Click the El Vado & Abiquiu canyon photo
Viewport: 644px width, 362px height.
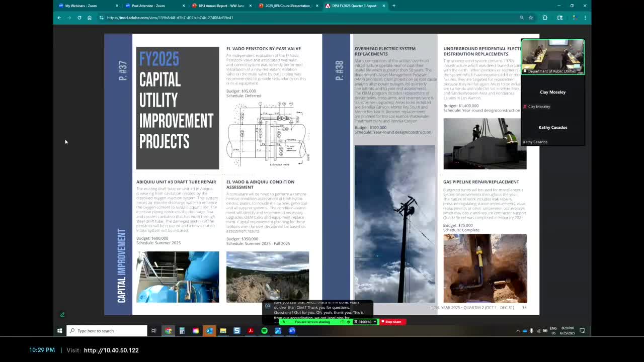(x=268, y=277)
